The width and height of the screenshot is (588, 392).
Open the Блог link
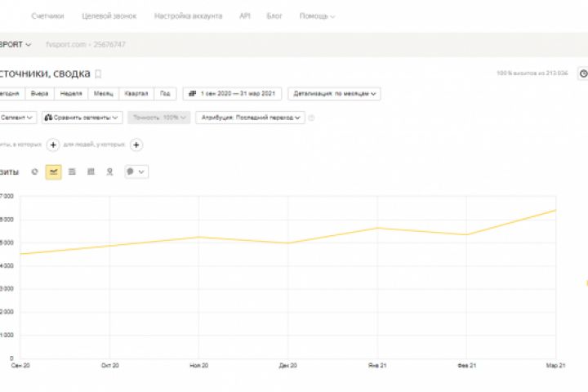click(x=274, y=16)
